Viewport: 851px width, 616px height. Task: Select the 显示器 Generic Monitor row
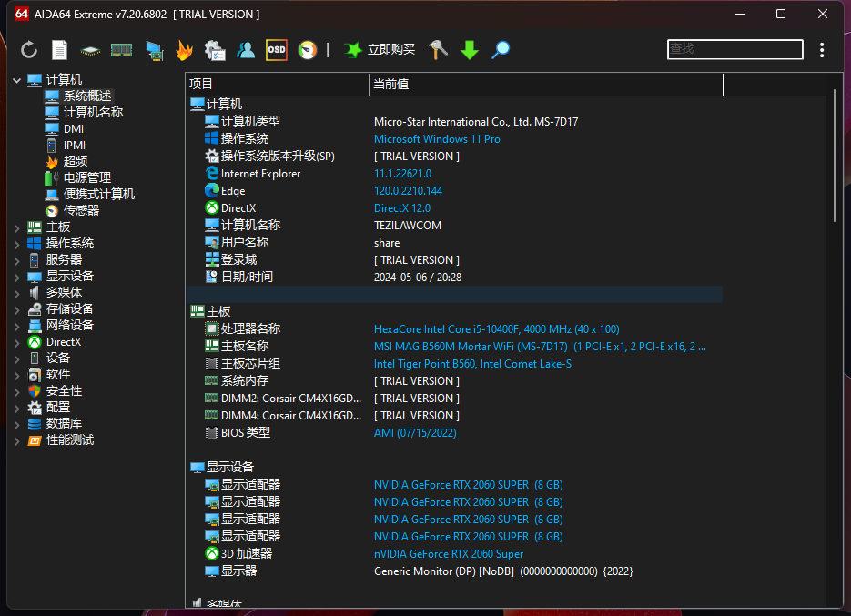(454, 571)
